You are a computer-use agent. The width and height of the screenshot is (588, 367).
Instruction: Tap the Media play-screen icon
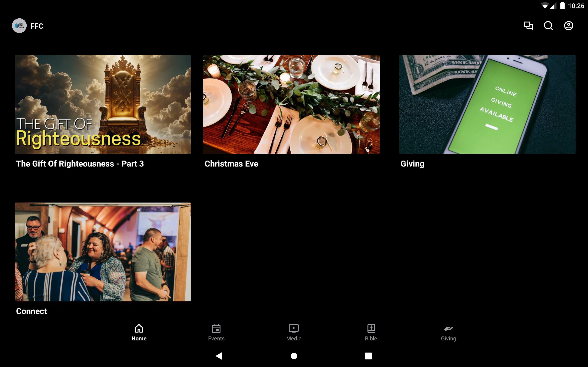[x=294, y=328]
